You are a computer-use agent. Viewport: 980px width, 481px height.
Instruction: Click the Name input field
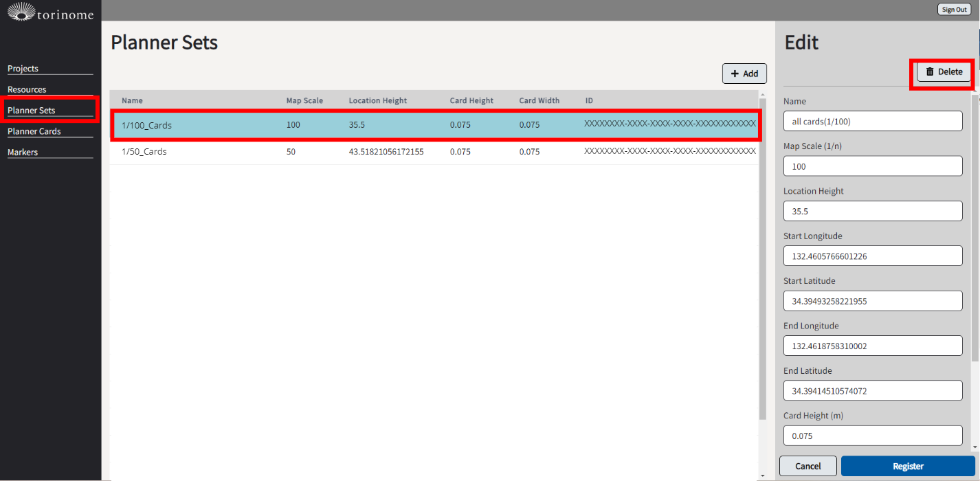pos(873,122)
